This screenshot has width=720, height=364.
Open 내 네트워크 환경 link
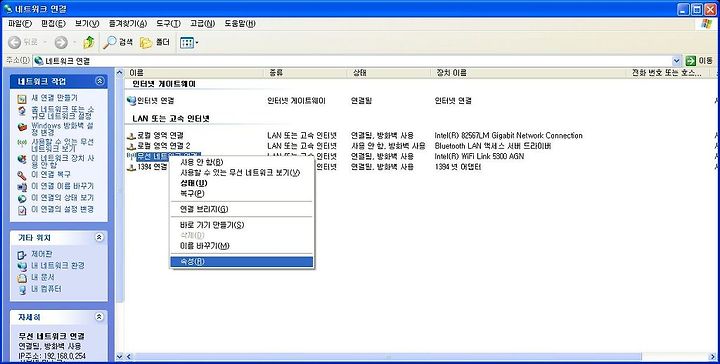tap(57, 265)
